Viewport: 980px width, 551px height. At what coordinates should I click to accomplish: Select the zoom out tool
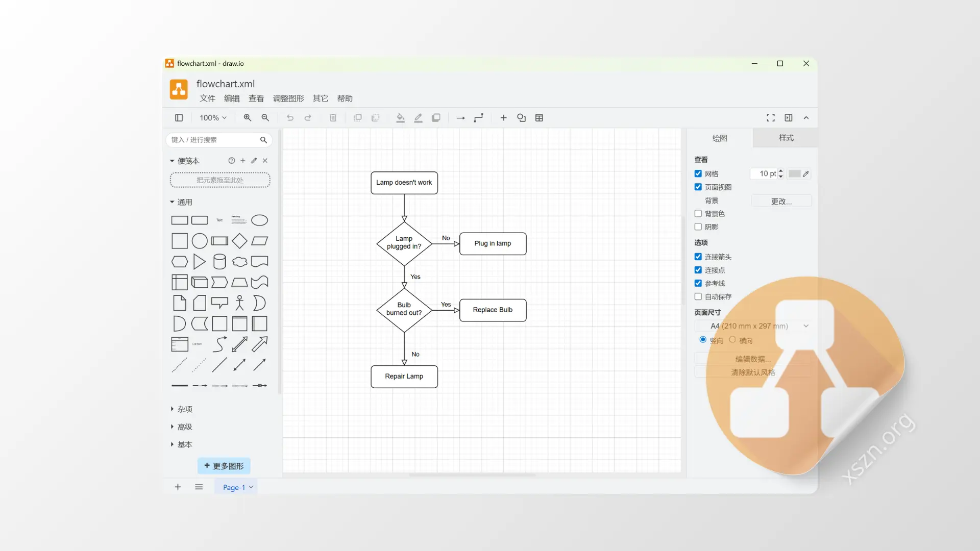[265, 118]
